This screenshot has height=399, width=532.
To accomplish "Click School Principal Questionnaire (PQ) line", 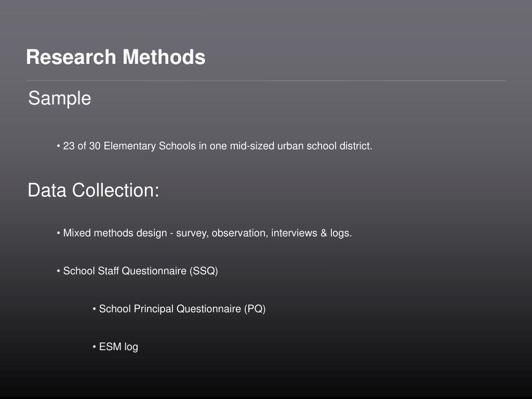I will click(x=179, y=309).
